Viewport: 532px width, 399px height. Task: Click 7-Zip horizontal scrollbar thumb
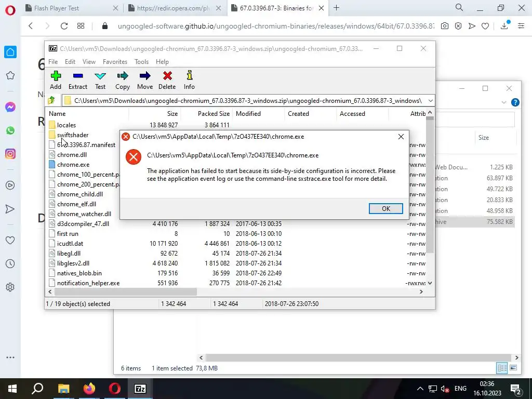pos(126,292)
